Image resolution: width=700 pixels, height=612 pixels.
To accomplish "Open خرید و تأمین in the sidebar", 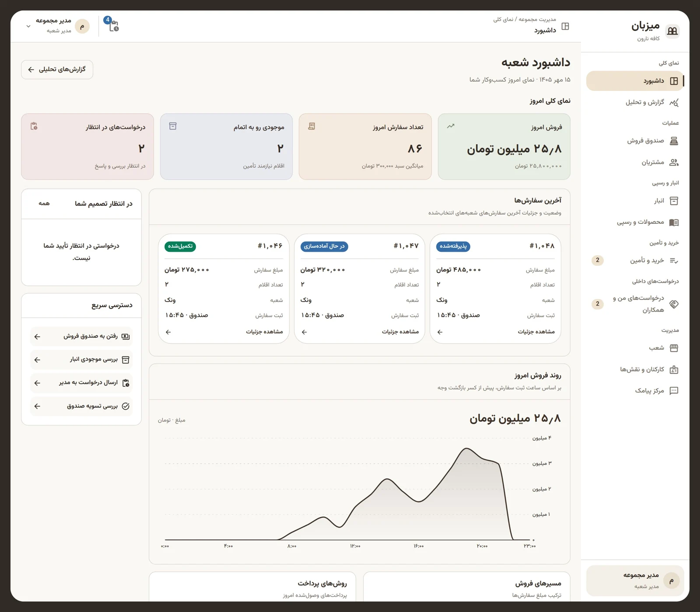I will 635,261.
